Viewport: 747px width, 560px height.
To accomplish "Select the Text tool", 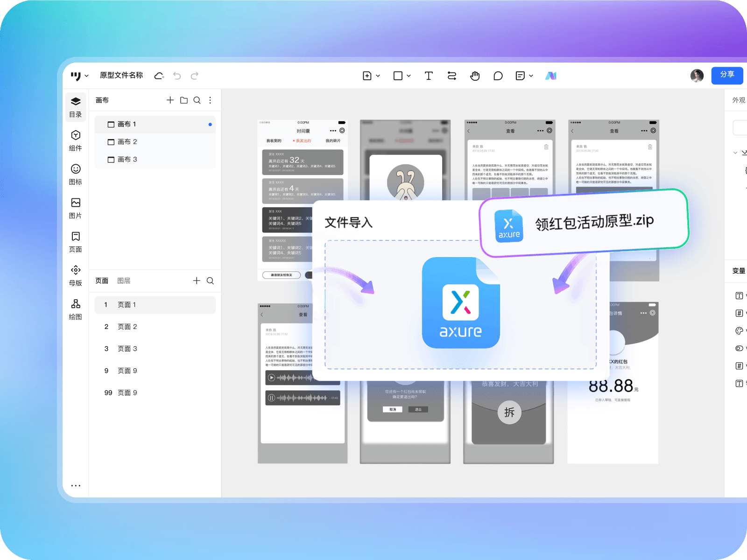I will click(429, 76).
